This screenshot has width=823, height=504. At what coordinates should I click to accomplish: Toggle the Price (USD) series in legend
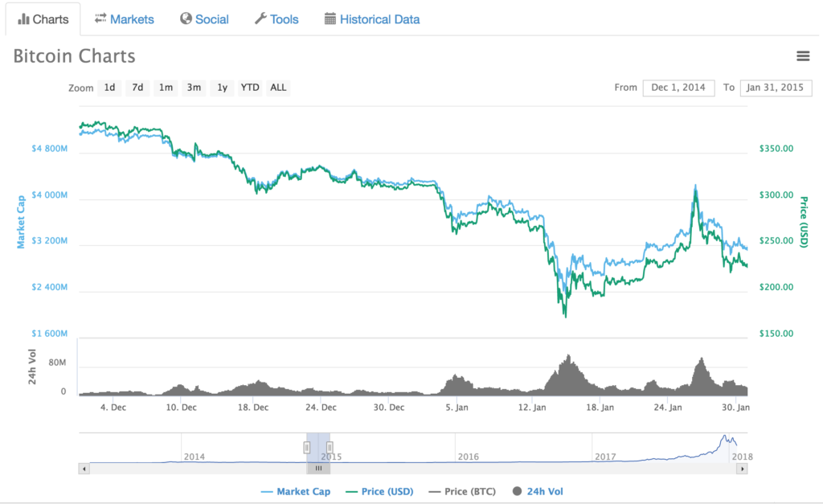[379, 491]
